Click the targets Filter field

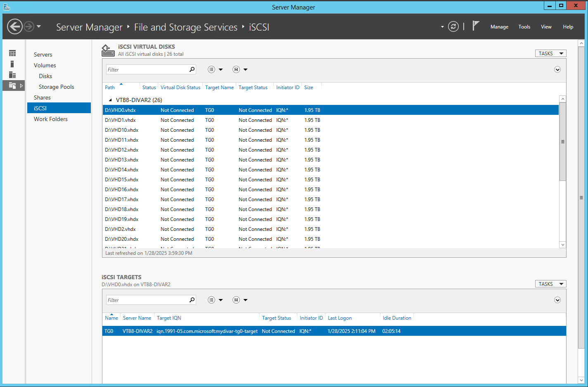pos(147,300)
